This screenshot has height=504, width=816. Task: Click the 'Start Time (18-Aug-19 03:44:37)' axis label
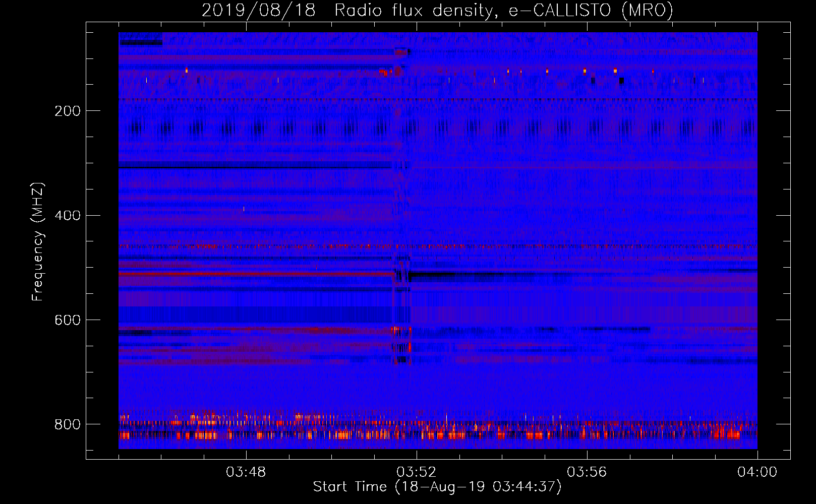click(437, 487)
